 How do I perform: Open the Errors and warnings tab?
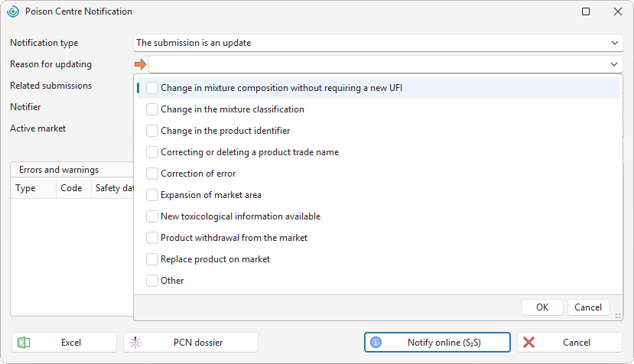pos(59,170)
